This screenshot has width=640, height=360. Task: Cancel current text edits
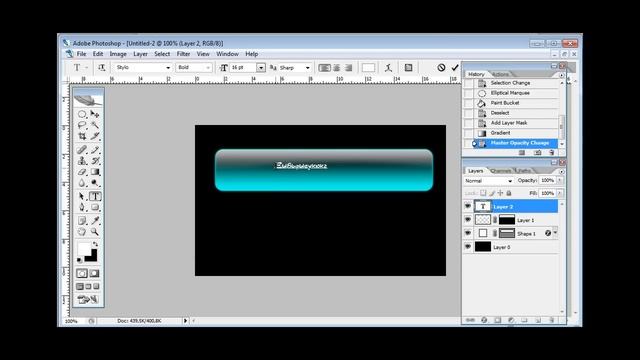(x=441, y=68)
